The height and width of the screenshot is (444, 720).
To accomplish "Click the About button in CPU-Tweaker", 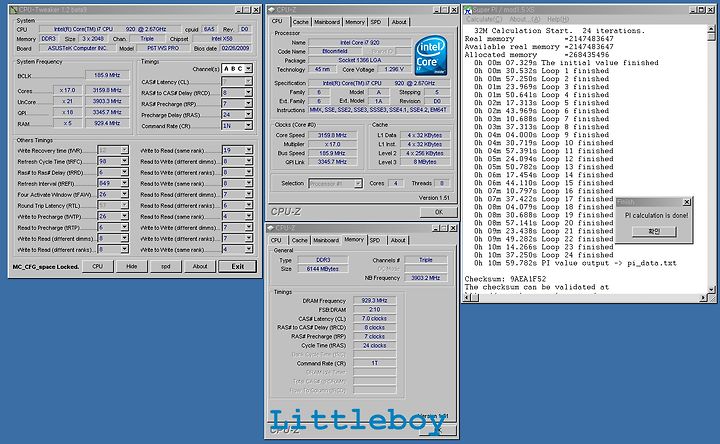I will click(x=200, y=266).
